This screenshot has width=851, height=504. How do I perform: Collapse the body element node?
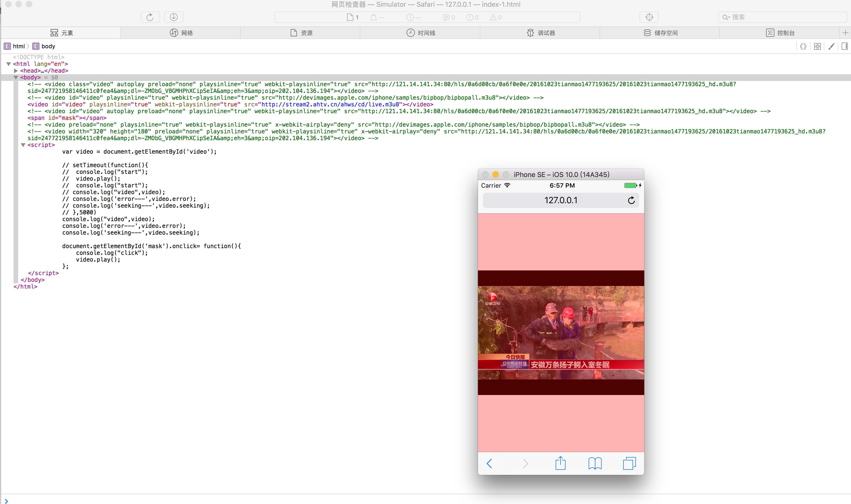click(x=16, y=77)
